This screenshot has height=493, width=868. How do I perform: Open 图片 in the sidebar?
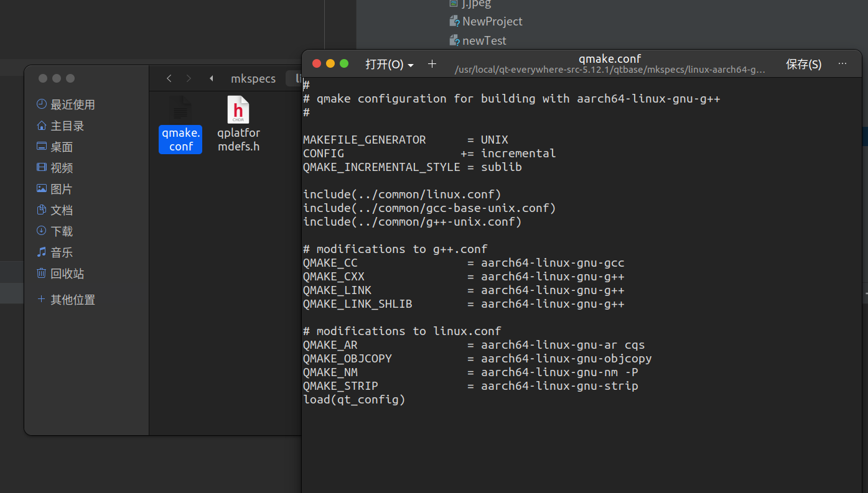coord(55,189)
